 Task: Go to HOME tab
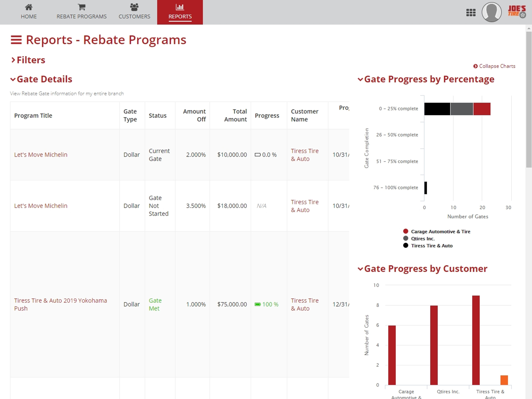point(29,12)
